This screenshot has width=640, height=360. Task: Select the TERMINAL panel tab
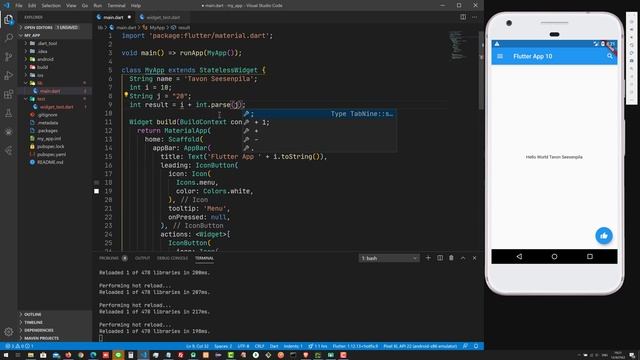[x=204, y=258]
